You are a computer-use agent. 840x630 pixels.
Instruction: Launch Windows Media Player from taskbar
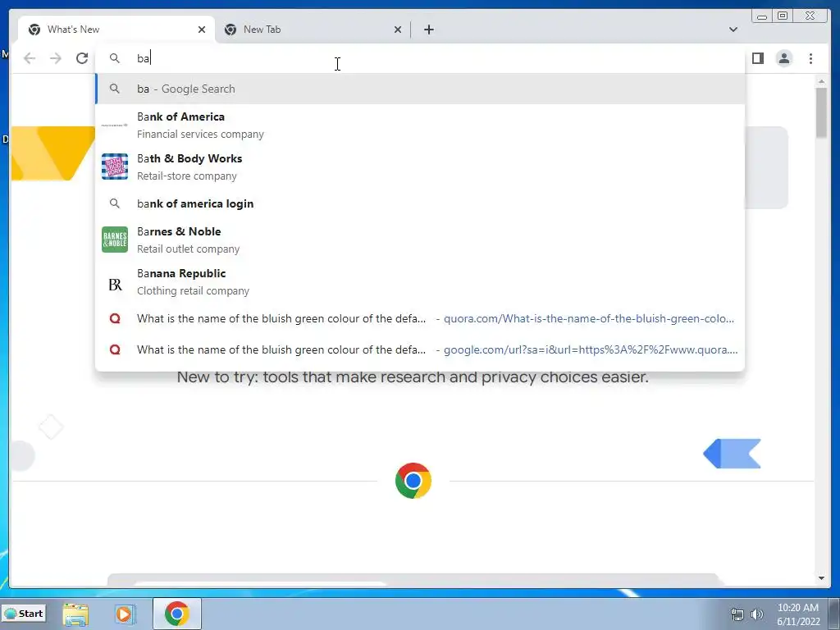(125, 614)
